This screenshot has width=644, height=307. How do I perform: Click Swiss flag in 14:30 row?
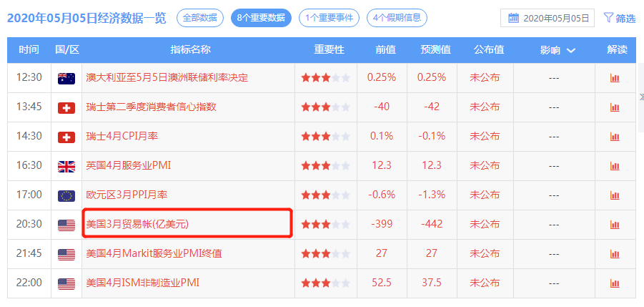point(66,137)
